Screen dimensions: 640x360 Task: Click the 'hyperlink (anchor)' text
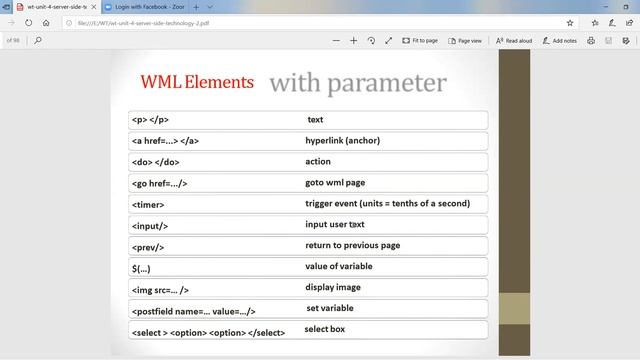tap(342, 140)
